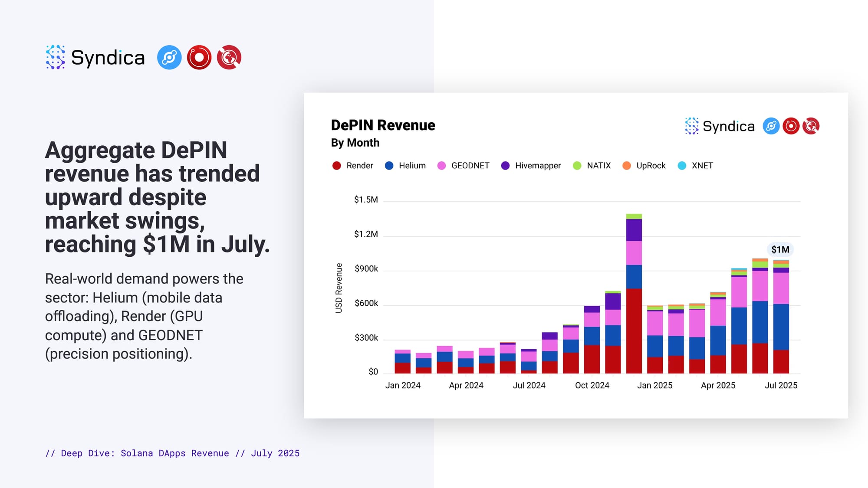
Task: Click the Helium icon inside chart card
Action: click(x=771, y=126)
